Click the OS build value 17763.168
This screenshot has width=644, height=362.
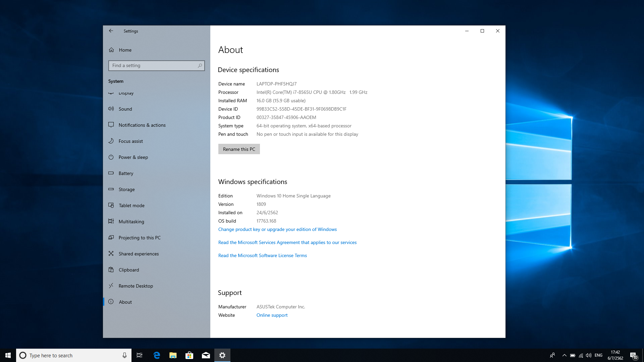[x=266, y=221]
